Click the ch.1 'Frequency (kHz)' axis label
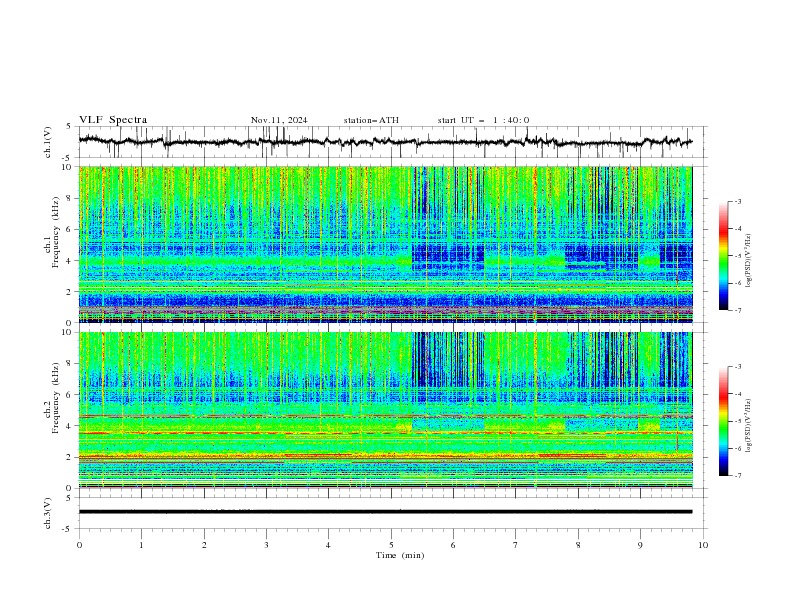 point(55,234)
